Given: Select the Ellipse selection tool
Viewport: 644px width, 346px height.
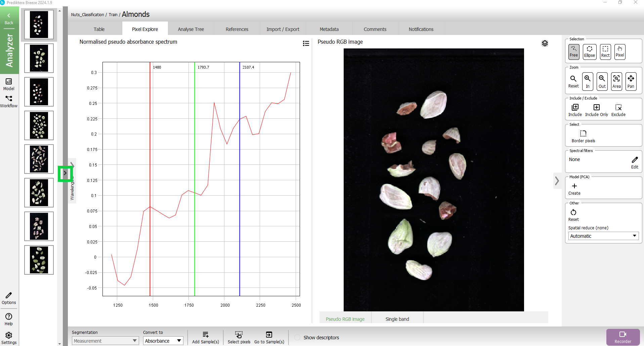Looking at the screenshot, I should pos(589,52).
